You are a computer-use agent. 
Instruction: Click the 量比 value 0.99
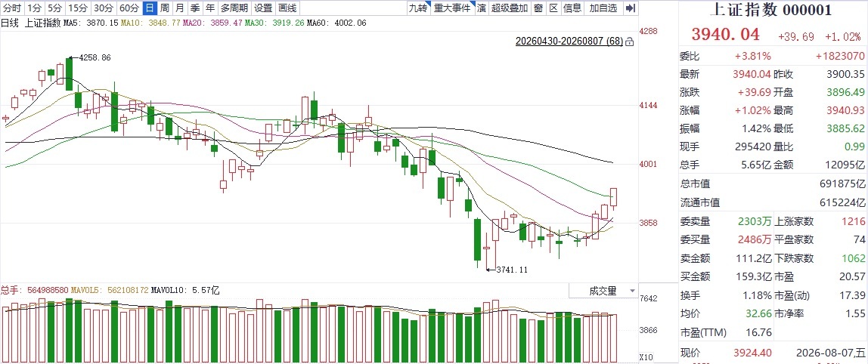pos(854,147)
